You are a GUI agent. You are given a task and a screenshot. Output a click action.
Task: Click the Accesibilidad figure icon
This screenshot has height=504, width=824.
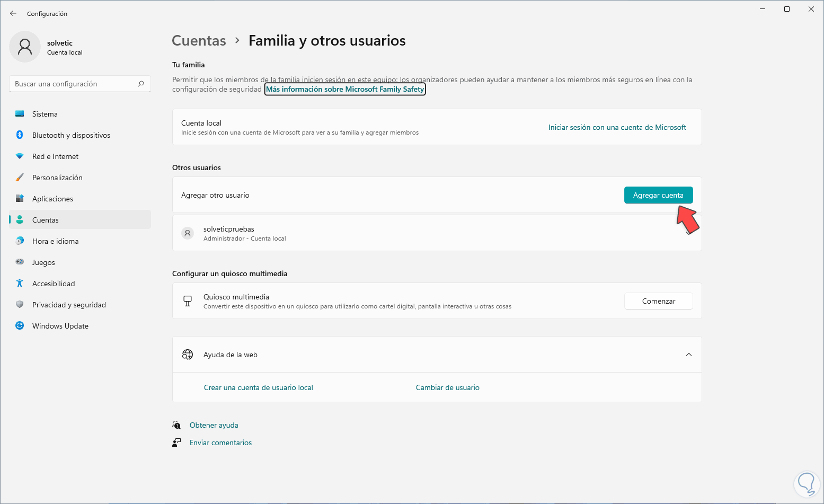pyautogui.click(x=20, y=284)
